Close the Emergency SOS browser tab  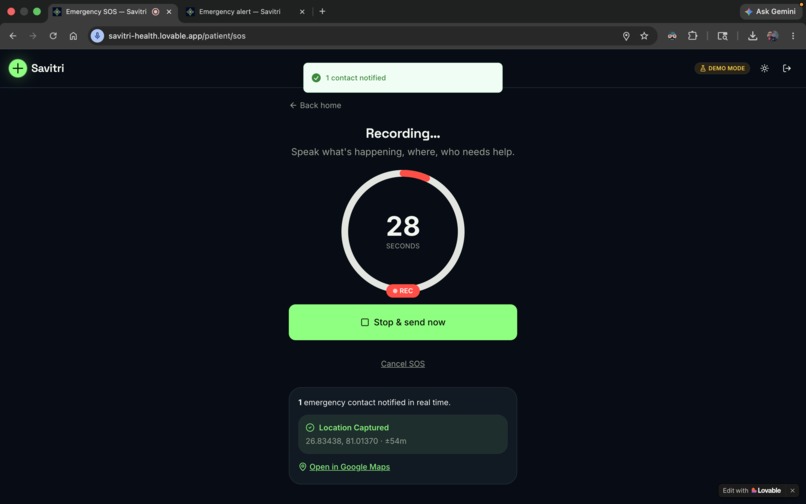169,12
